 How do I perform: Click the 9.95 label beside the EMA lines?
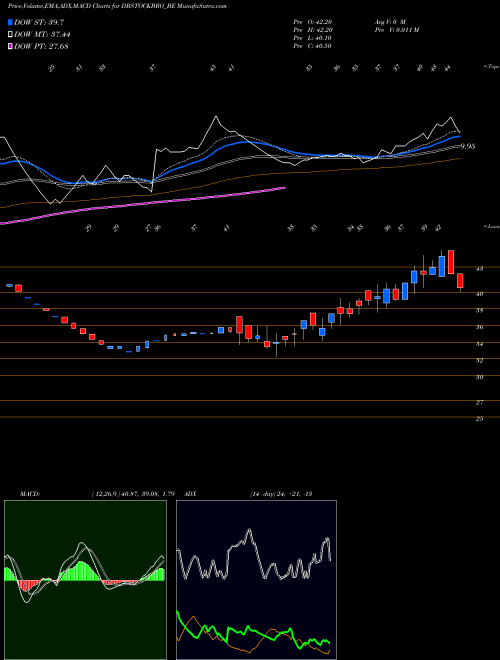coord(468,146)
